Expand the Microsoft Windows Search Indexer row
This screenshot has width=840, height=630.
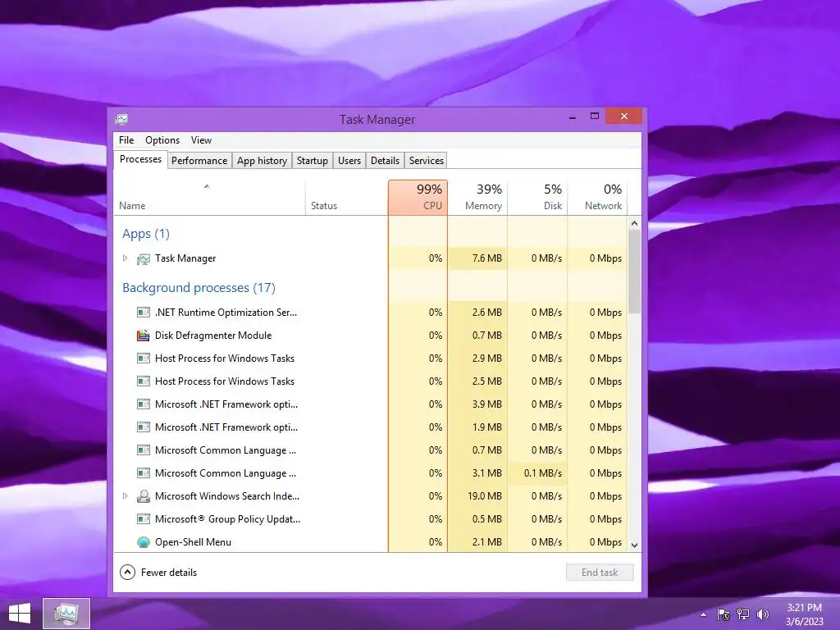coord(125,496)
